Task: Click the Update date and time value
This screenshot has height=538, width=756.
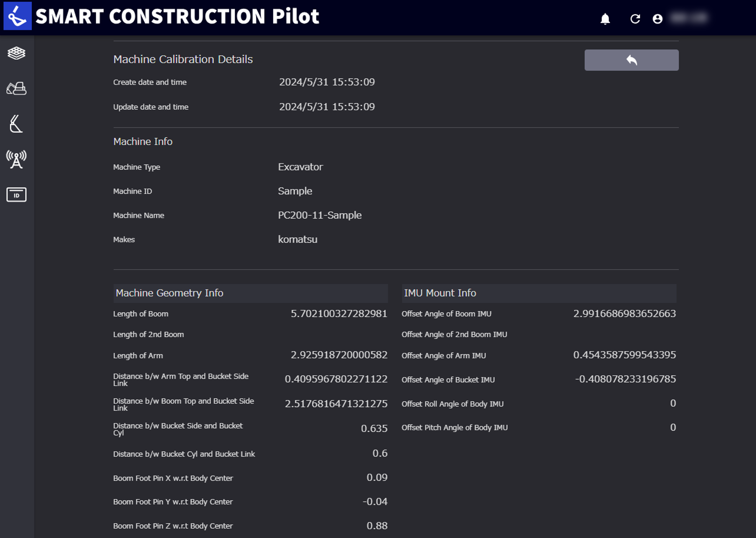Action: (x=327, y=107)
